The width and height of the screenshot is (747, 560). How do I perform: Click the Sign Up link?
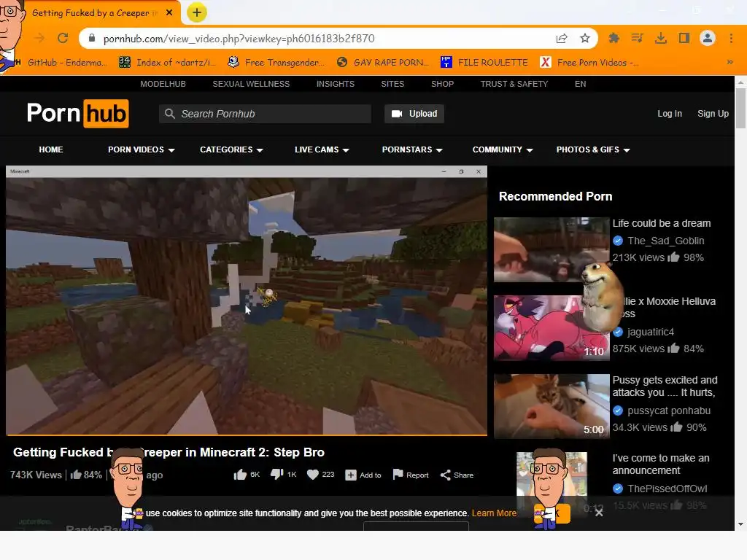pyautogui.click(x=713, y=114)
